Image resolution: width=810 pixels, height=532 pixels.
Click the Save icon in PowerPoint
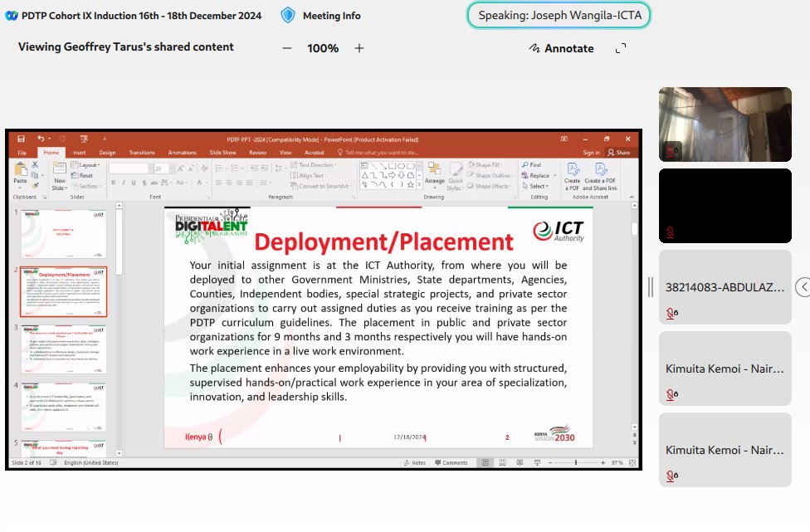22,139
